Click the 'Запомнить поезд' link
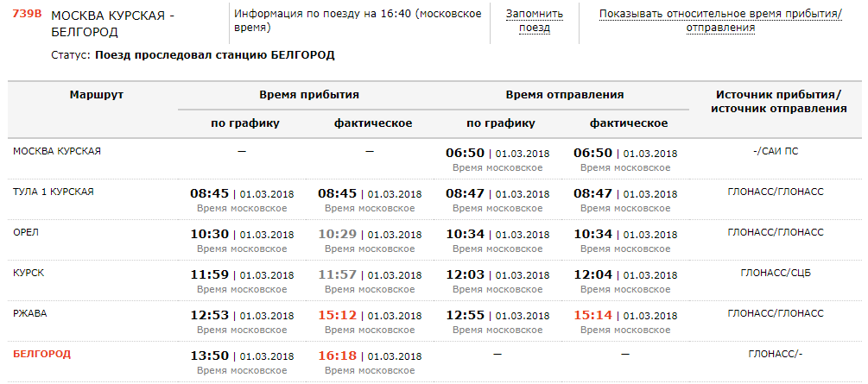The width and height of the screenshot is (868, 384). click(x=534, y=21)
